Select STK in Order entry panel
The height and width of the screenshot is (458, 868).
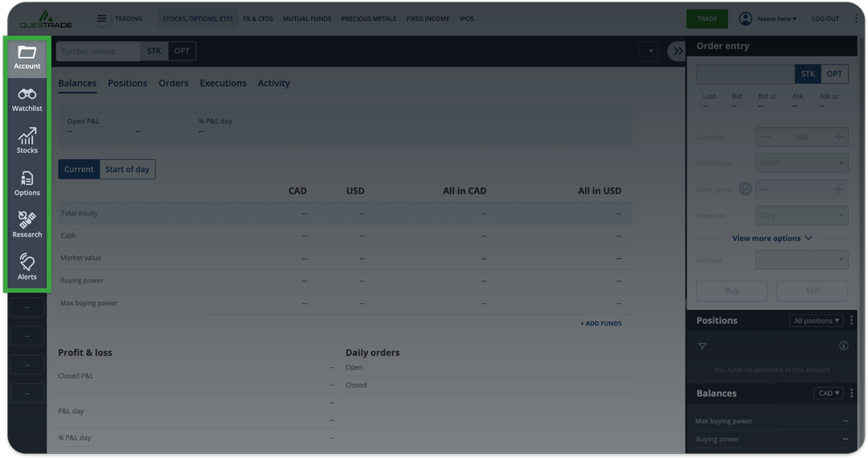(808, 74)
